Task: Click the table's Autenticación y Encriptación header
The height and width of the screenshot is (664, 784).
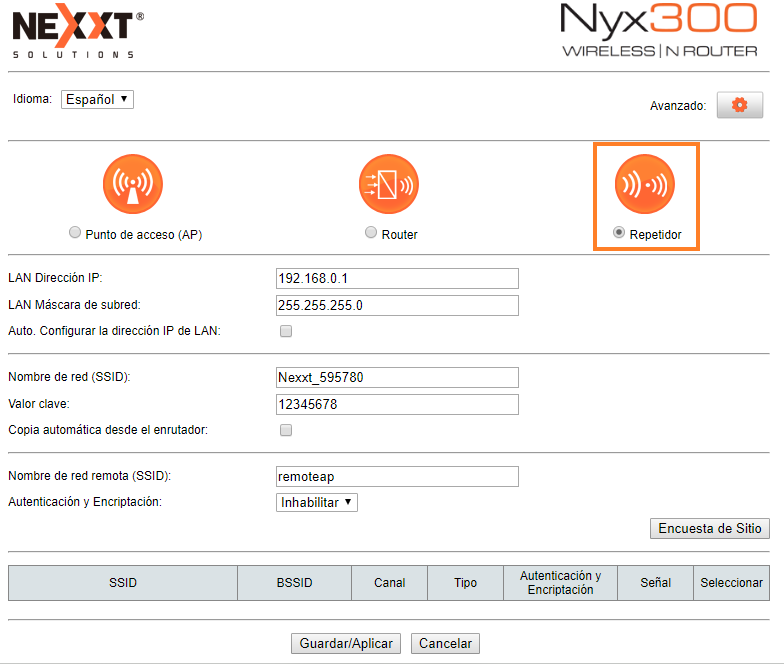Action: coord(560,583)
